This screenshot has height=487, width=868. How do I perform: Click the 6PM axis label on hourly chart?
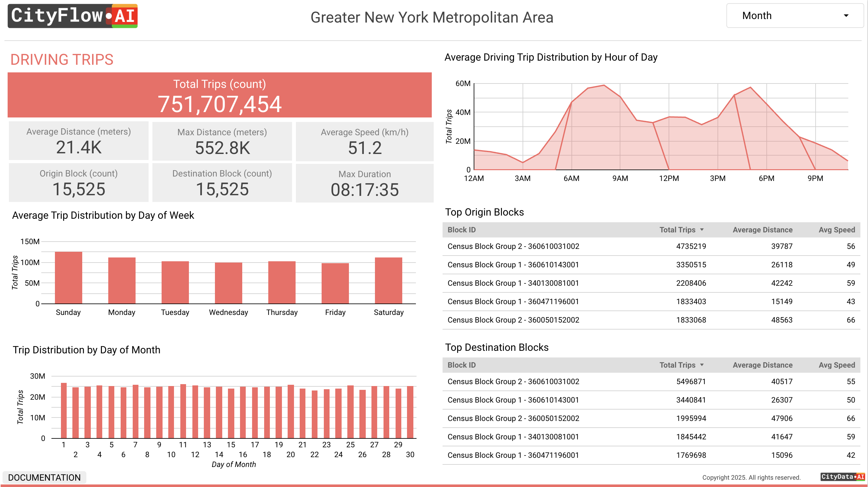coord(766,179)
